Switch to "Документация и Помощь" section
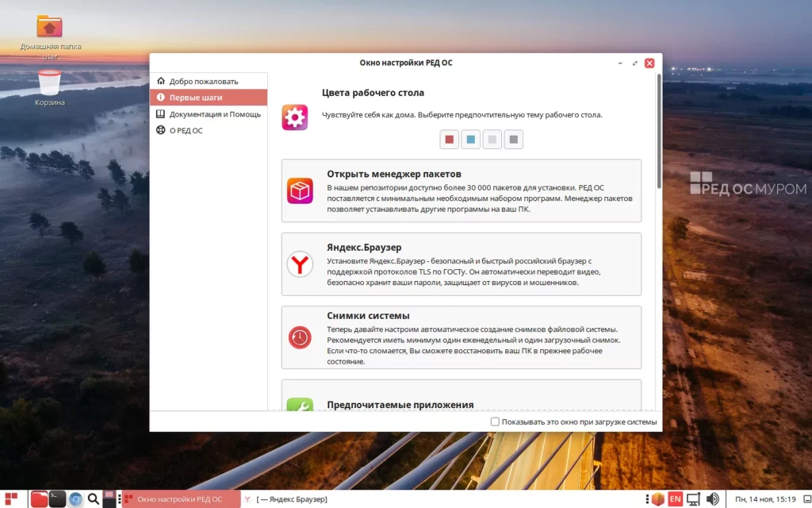Image resolution: width=812 pixels, height=508 pixels. pyautogui.click(x=214, y=114)
